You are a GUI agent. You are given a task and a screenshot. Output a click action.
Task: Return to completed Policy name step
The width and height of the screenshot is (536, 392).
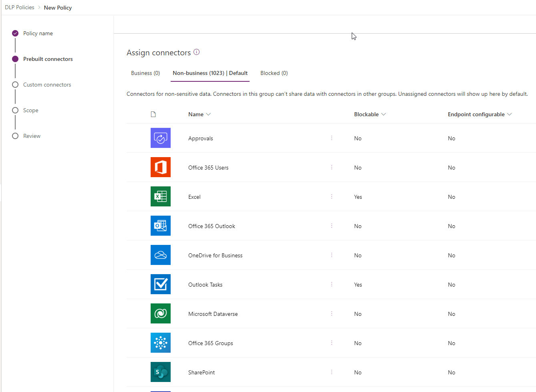38,33
